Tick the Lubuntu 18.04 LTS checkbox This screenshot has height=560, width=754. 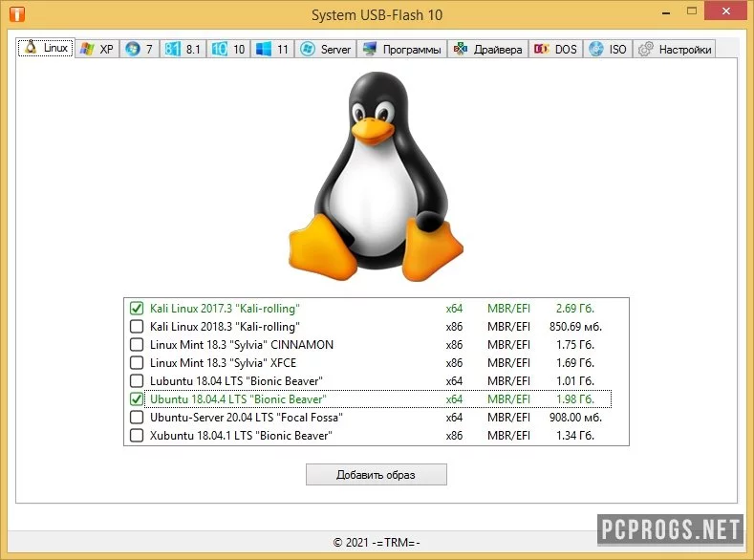click(137, 380)
